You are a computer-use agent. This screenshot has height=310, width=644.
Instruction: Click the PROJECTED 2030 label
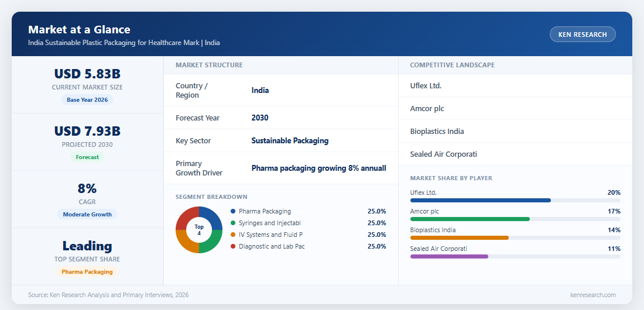(x=87, y=144)
